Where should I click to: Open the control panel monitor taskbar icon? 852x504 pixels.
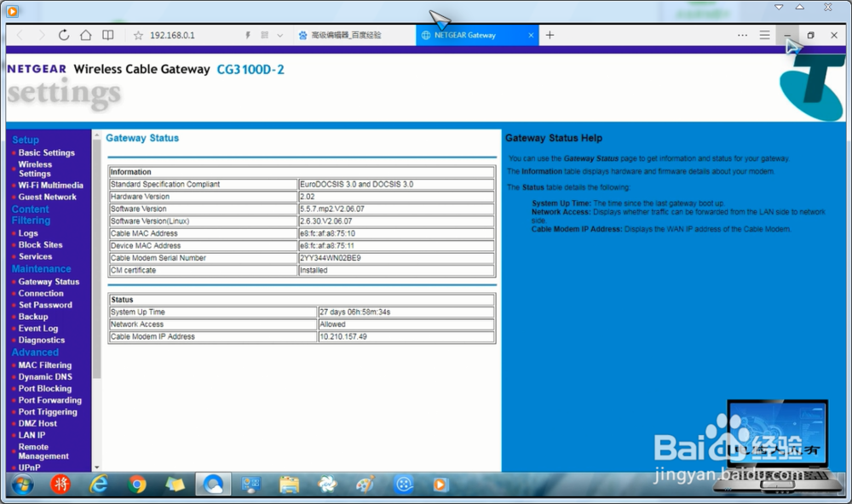click(x=251, y=484)
